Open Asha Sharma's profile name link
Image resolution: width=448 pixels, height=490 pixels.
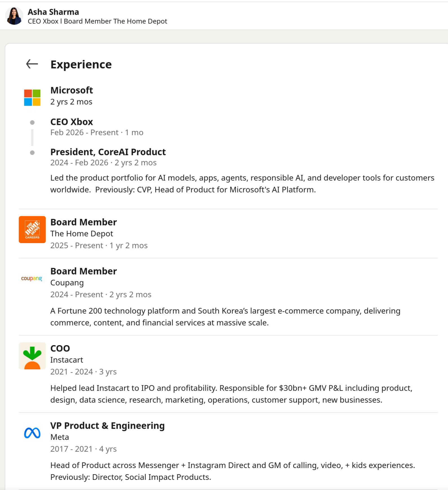coord(53,12)
